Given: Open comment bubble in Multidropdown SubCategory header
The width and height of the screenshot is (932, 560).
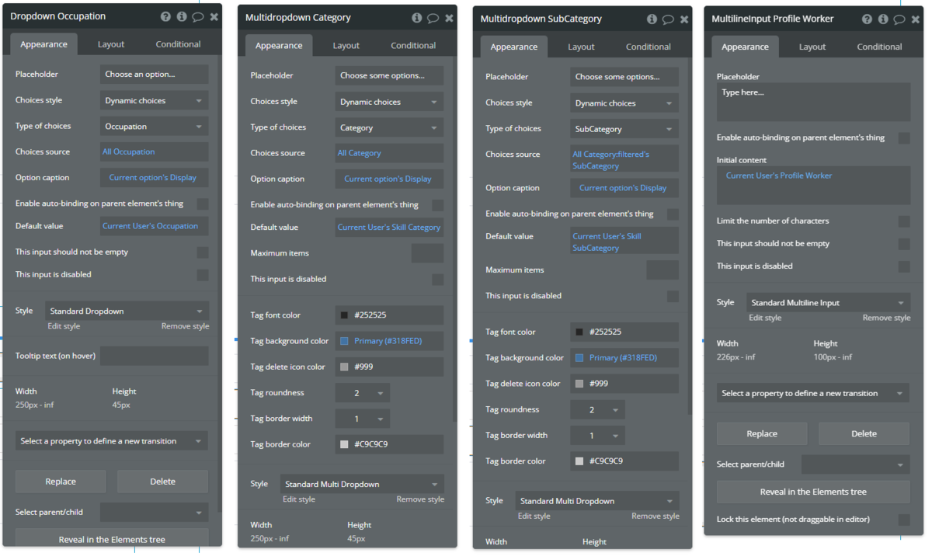Looking at the screenshot, I should click(x=668, y=19).
